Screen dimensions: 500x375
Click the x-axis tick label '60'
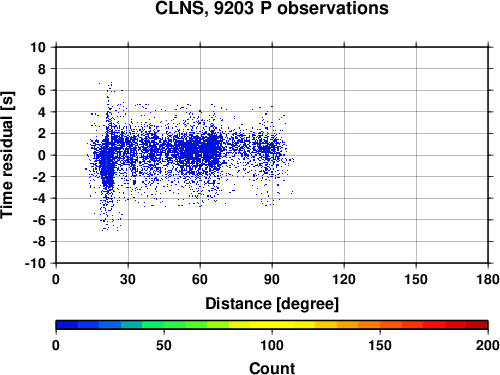[x=200, y=279]
